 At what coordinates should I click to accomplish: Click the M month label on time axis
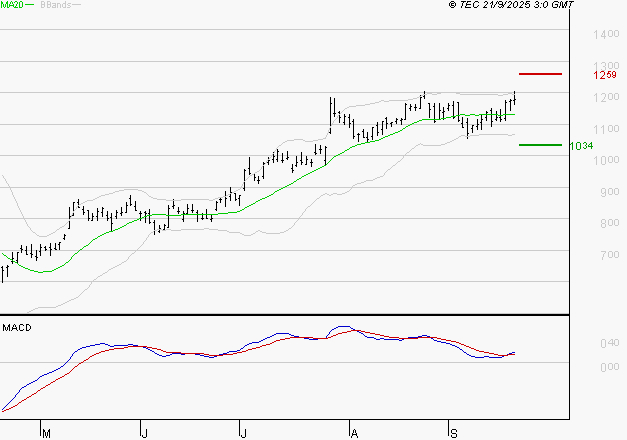tap(46, 434)
